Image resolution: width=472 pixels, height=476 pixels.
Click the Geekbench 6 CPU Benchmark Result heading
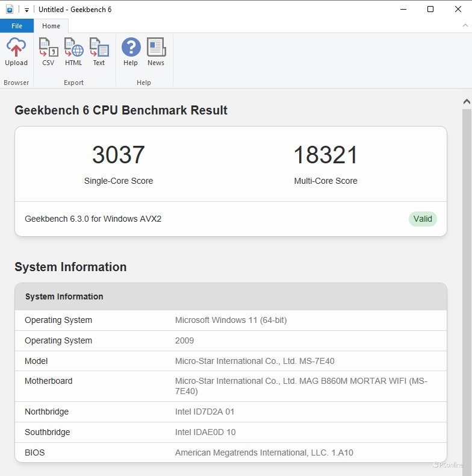coord(121,110)
